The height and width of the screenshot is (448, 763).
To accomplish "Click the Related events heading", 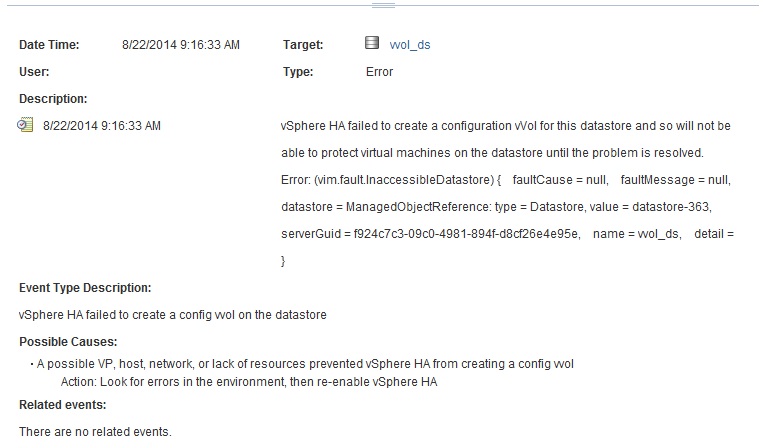I will (62, 405).
